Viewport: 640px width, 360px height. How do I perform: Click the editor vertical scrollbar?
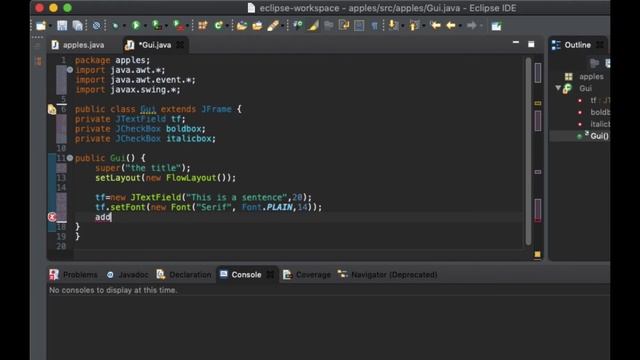[528, 151]
